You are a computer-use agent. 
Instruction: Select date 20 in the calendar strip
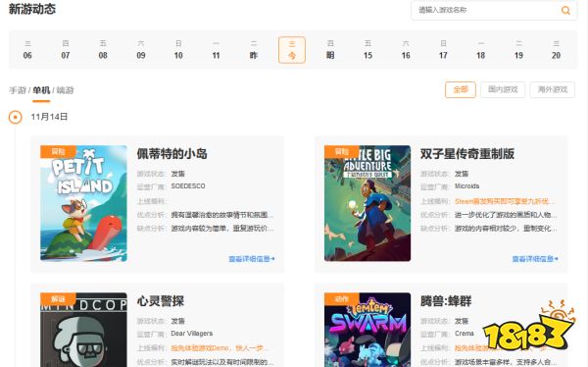click(x=556, y=50)
